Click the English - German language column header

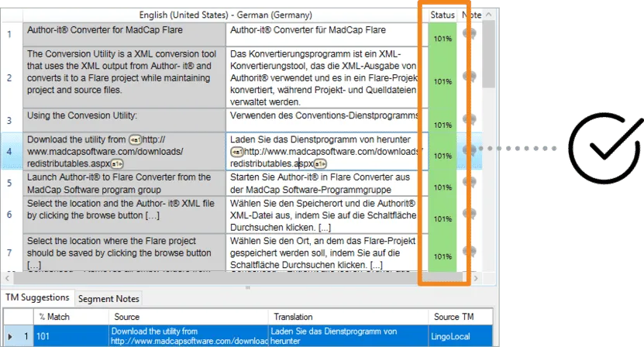coord(226,15)
